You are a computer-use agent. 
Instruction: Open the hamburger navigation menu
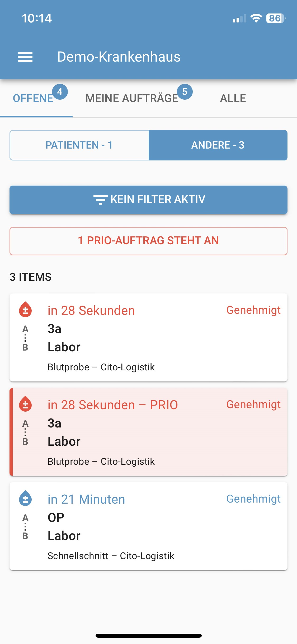click(x=25, y=57)
